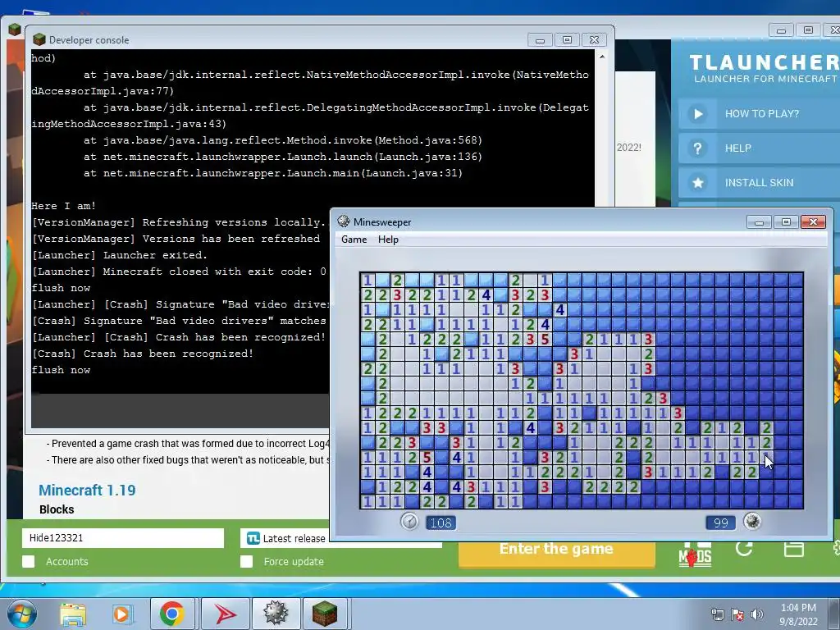The image size is (840, 630).
Task: Click the Minesweeper mine counter icon
Action: (752, 521)
